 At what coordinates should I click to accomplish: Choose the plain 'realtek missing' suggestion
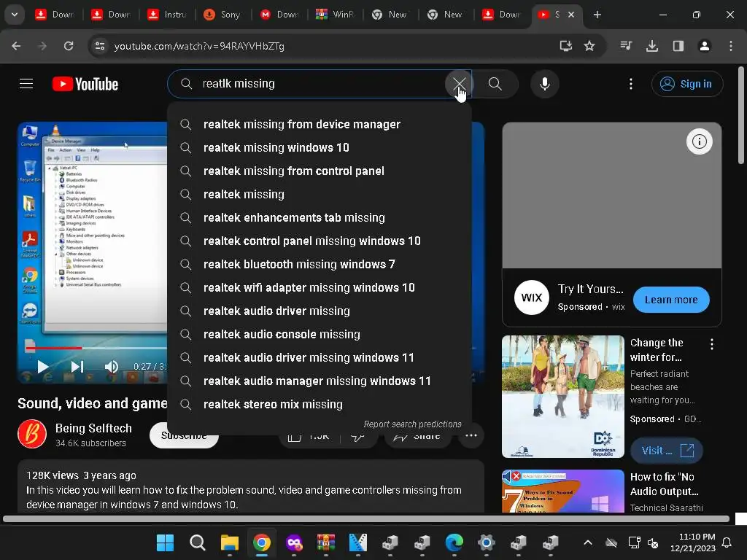pyautogui.click(x=320, y=194)
